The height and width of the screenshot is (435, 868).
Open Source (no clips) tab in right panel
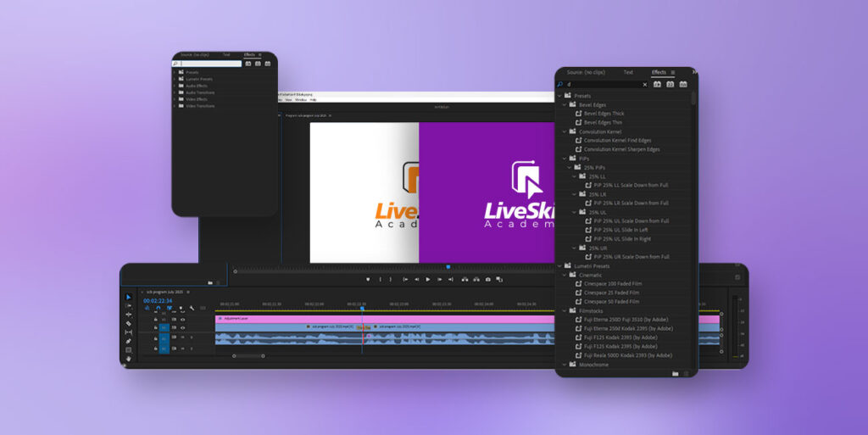pyautogui.click(x=586, y=72)
